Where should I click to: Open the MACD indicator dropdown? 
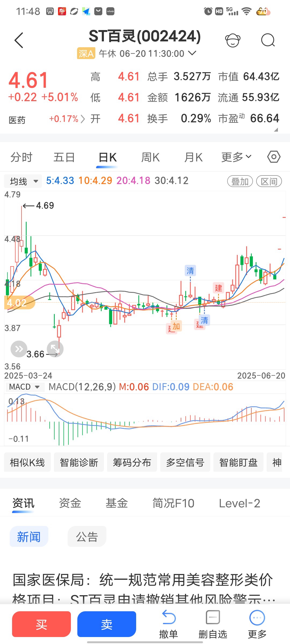point(25,387)
